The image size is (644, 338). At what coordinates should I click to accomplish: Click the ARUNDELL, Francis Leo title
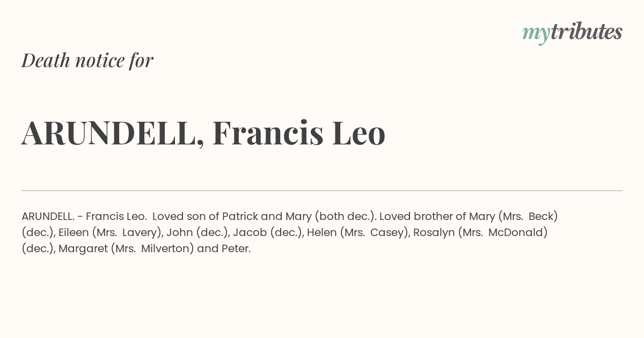203,133
